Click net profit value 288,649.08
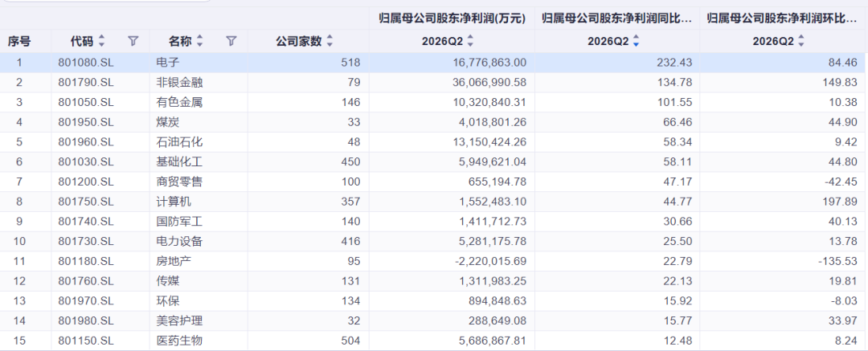 tap(497, 321)
